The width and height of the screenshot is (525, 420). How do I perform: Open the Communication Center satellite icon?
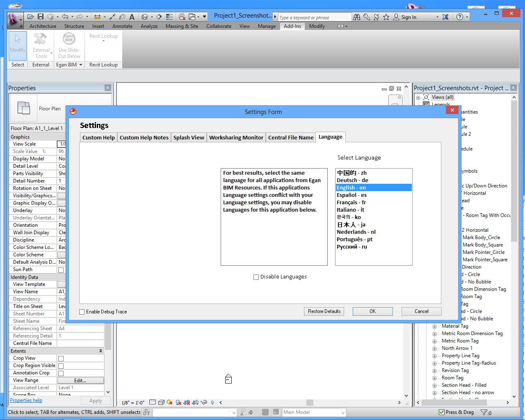[x=376, y=17]
